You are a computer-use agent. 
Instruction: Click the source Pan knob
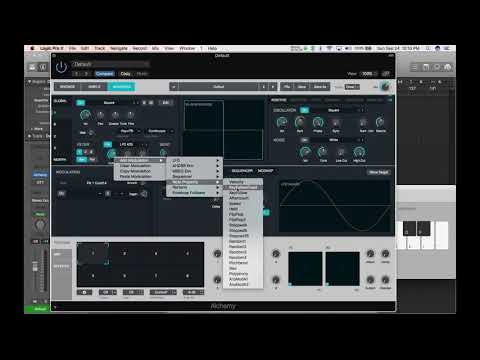(x=100, y=115)
